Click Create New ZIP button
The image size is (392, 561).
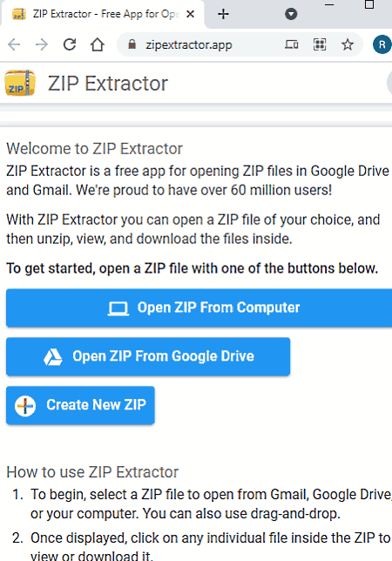pos(80,405)
